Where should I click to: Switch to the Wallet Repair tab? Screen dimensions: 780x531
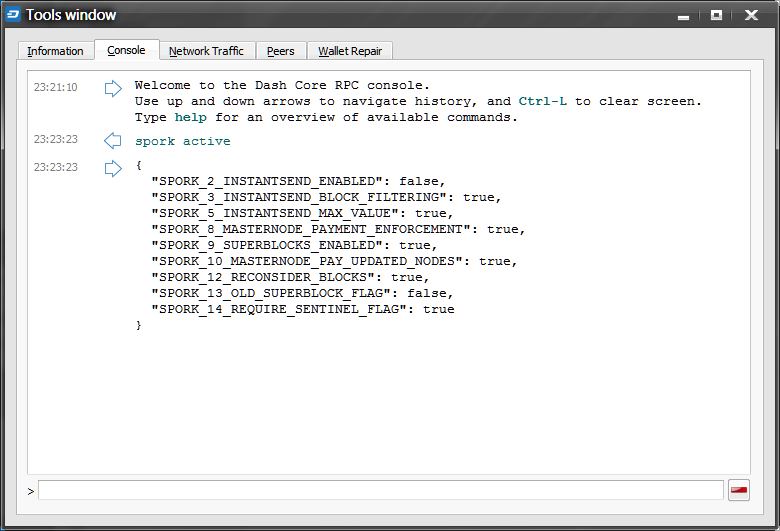click(350, 51)
